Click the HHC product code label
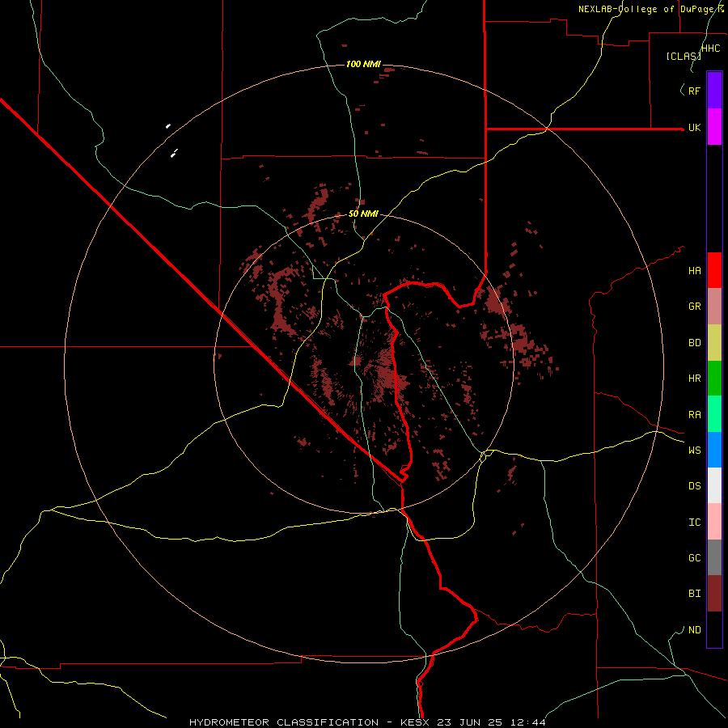This screenshot has height=728, width=728. (710, 49)
